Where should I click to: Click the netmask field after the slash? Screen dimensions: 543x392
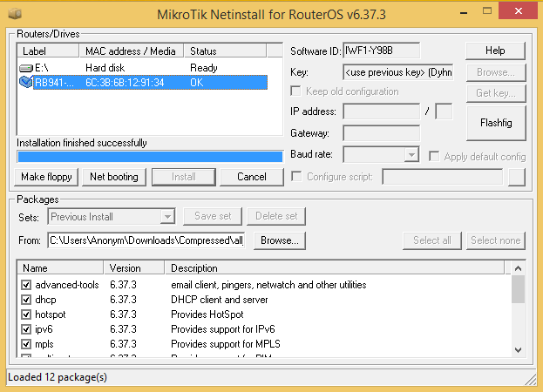click(x=444, y=112)
